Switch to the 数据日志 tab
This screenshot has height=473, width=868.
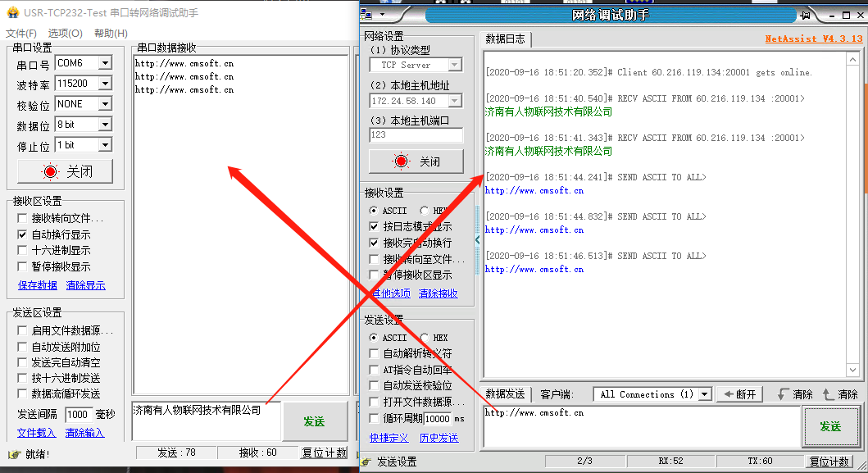pos(506,39)
